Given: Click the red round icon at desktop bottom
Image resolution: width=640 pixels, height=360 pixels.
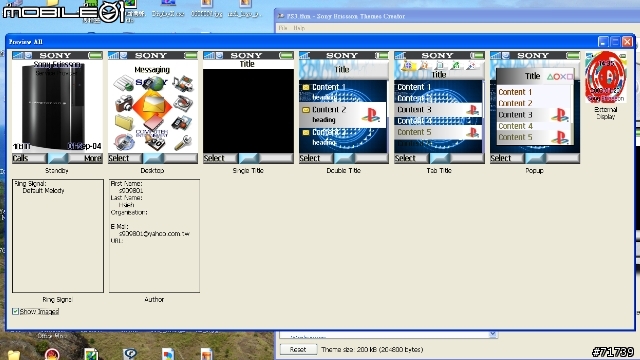Looking at the screenshot, I should point(52,354).
